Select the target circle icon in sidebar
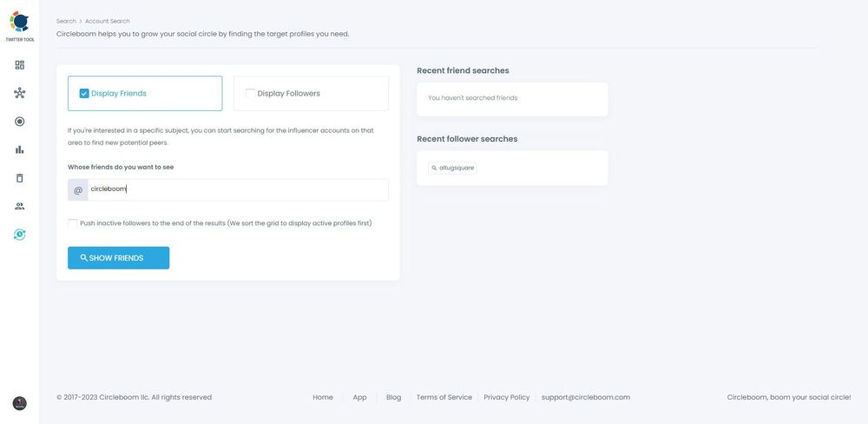The width and height of the screenshot is (868, 424). [20, 122]
